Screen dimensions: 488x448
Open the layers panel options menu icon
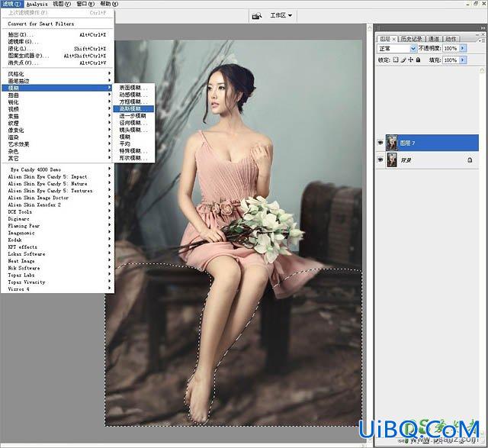[482, 40]
